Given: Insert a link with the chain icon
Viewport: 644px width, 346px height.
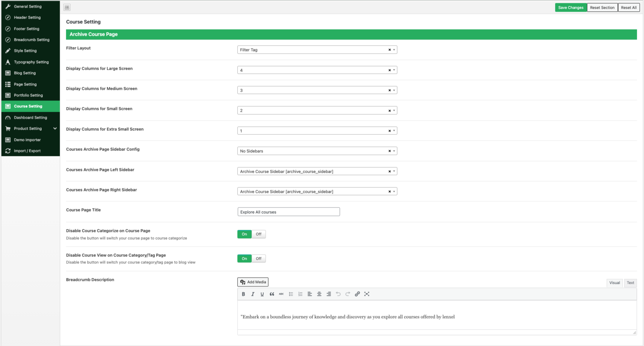Looking at the screenshot, I should [357, 294].
